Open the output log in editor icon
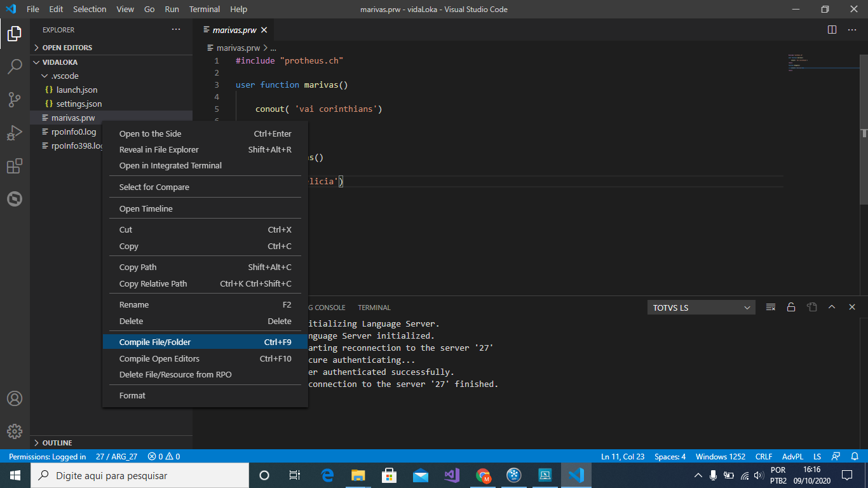 click(x=811, y=307)
